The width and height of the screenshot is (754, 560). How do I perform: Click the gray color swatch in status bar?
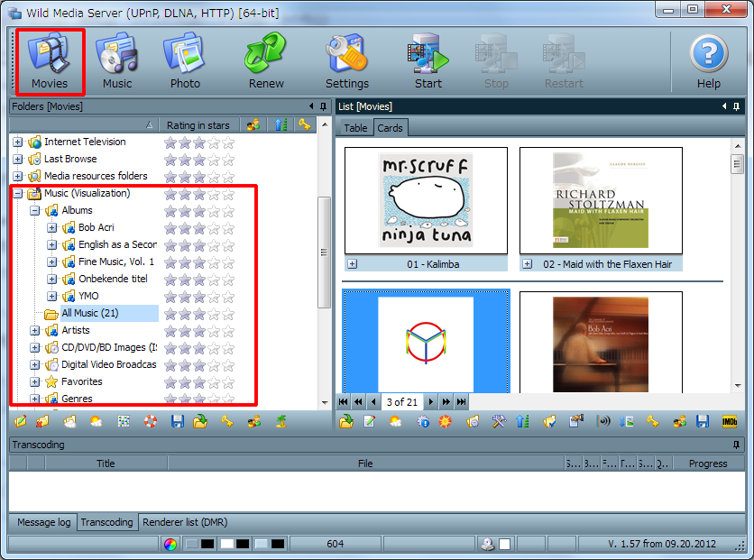click(x=192, y=544)
